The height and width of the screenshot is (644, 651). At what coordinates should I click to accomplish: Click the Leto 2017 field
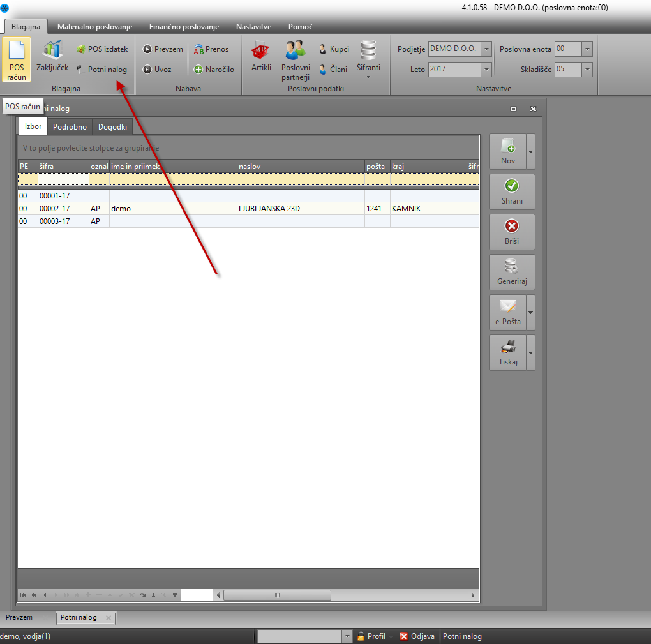[x=454, y=70]
